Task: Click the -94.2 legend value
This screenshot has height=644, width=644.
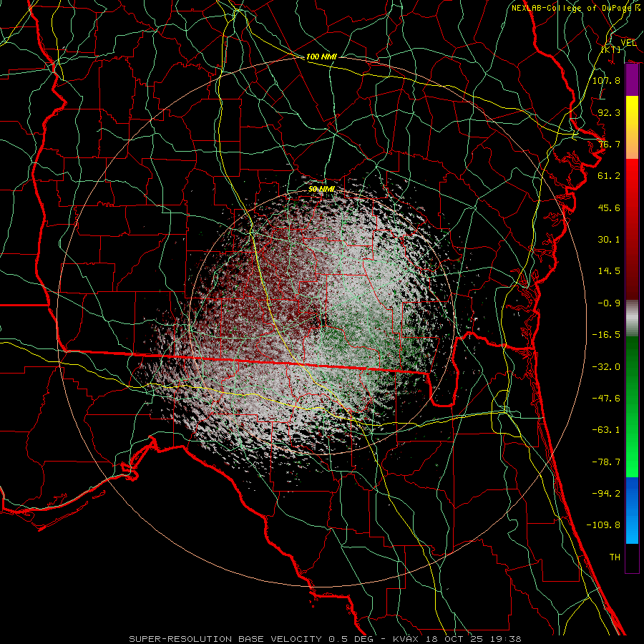Action: (x=606, y=494)
